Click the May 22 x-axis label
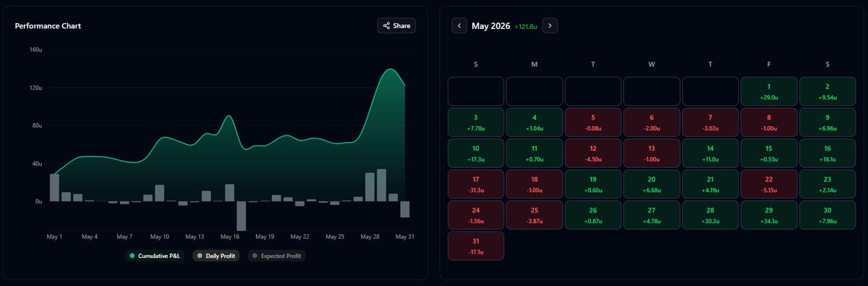This screenshot has height=286, width=868. [x=299, y=237]
